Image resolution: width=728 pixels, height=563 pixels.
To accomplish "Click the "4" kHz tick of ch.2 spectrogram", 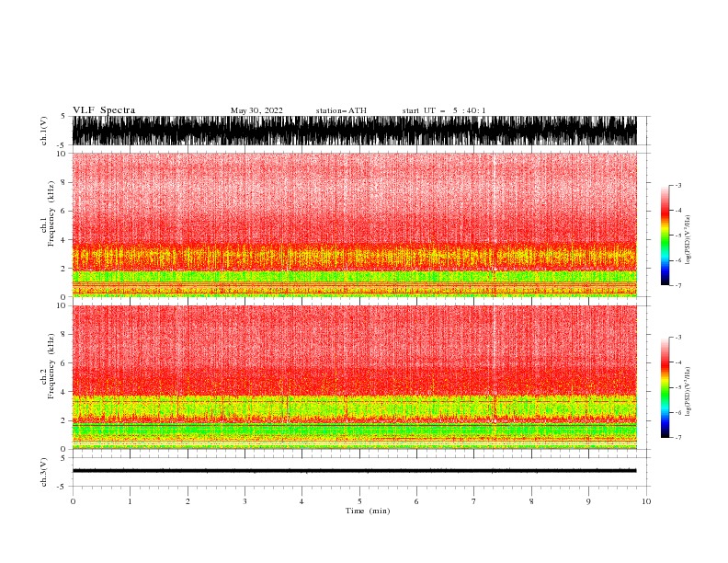I will [x=63, y=392].
